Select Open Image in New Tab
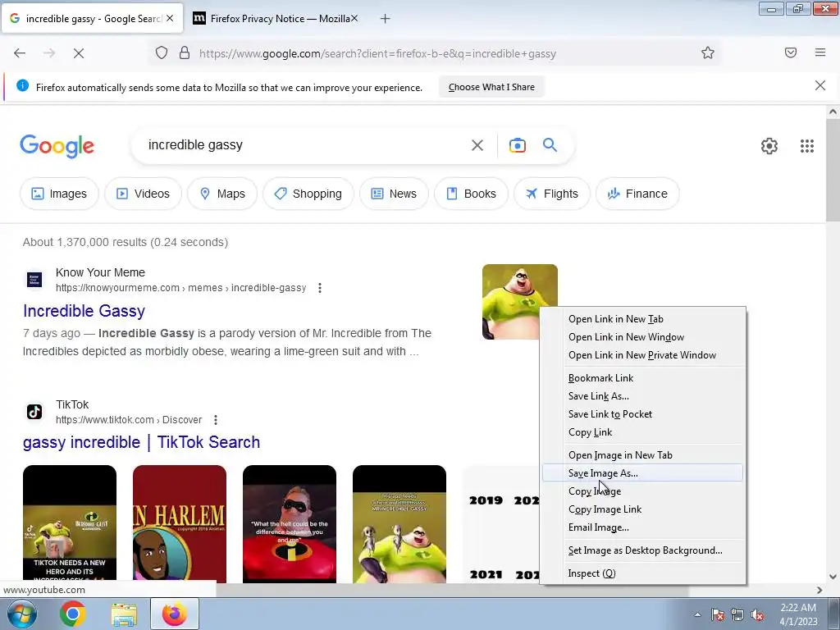This screenshot has width=840, height=630. pos(642,455)
